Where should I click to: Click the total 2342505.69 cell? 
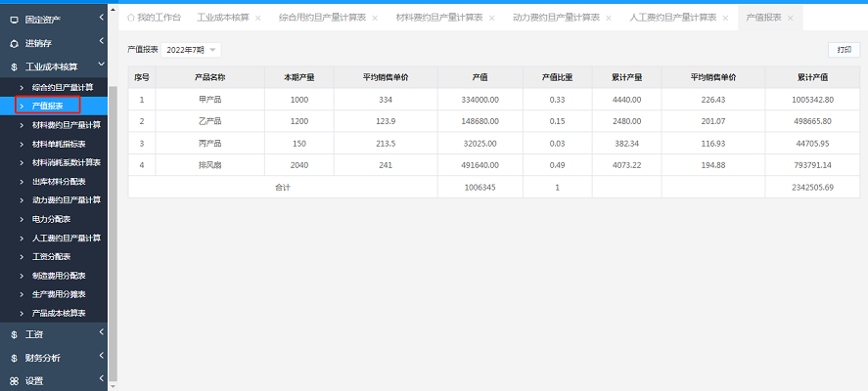pyautogui.click(x=812, y=187)
